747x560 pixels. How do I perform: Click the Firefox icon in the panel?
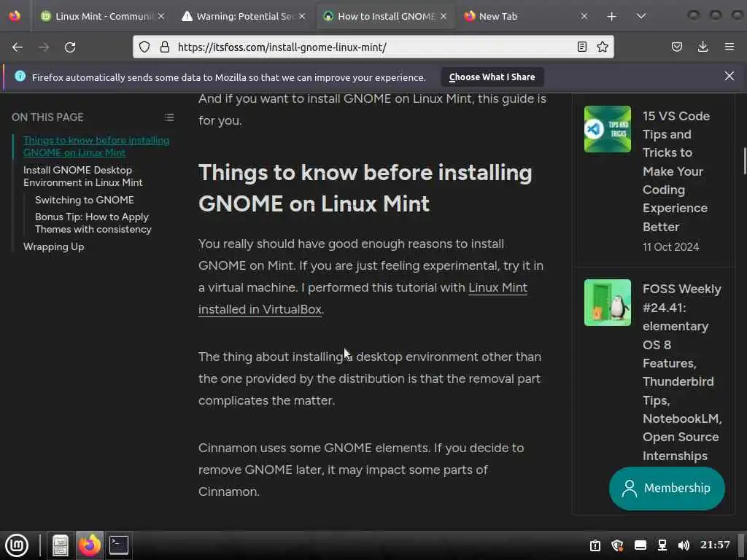pyautogui.click(x=90, y=545)
